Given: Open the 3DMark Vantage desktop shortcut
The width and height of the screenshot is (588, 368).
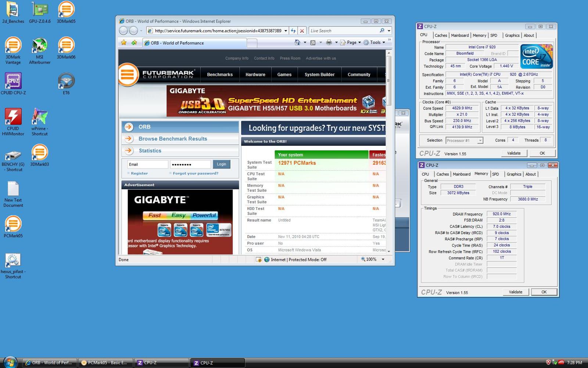Looking at the screenshot, I should pos(13,51).
